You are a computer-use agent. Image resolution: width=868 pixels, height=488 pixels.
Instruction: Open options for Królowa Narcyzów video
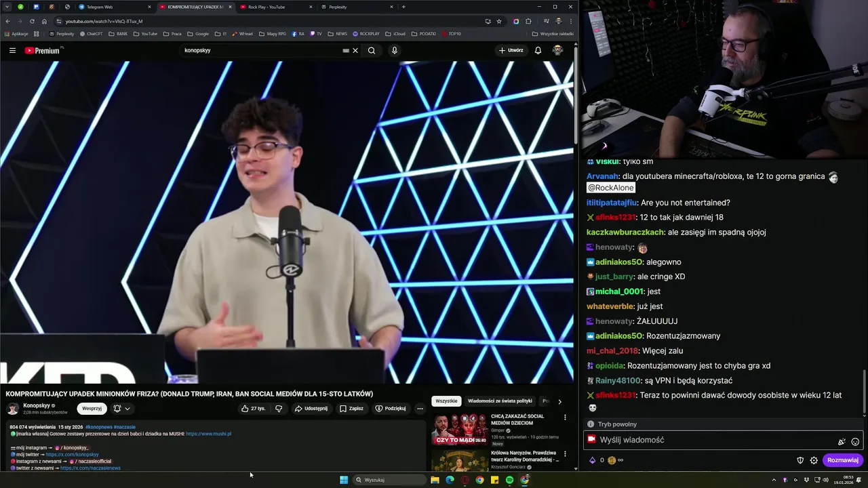tap(565, 454)
